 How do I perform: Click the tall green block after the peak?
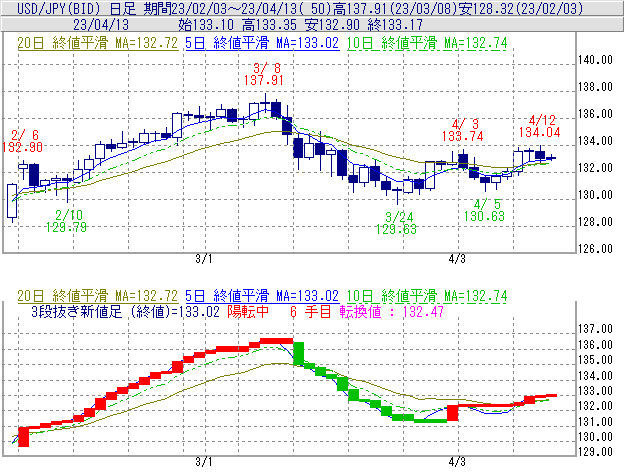coord(299,353)
